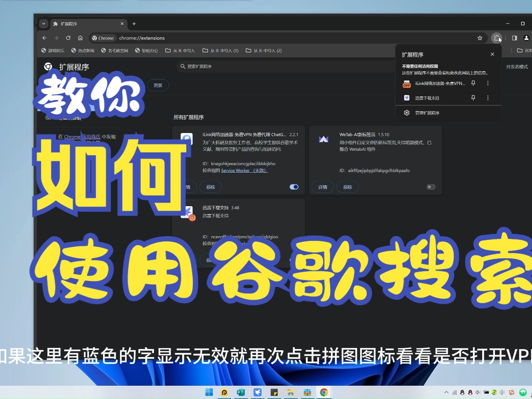Open details for WeTab-AI新标签页
The image size is (532, 399).
(323, 187)
